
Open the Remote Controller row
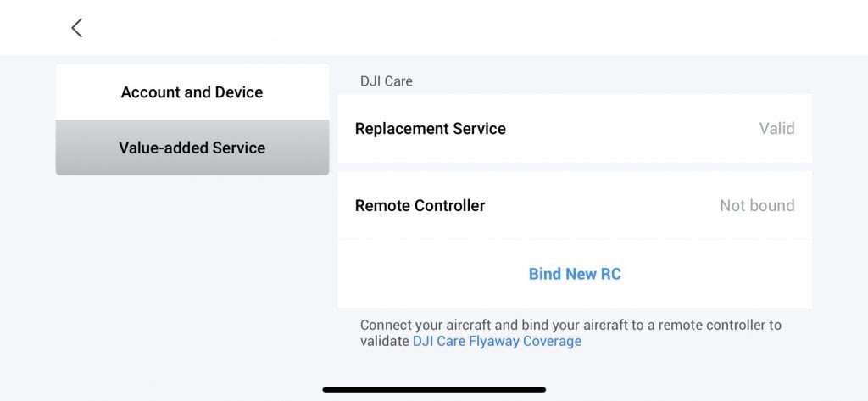[x=574, y=205]
